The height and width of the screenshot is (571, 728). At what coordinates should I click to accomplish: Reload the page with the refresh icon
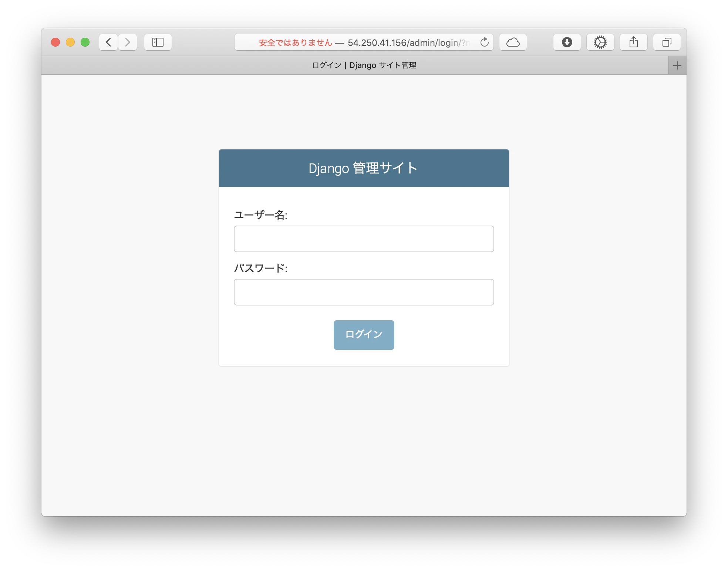point(484,42)
